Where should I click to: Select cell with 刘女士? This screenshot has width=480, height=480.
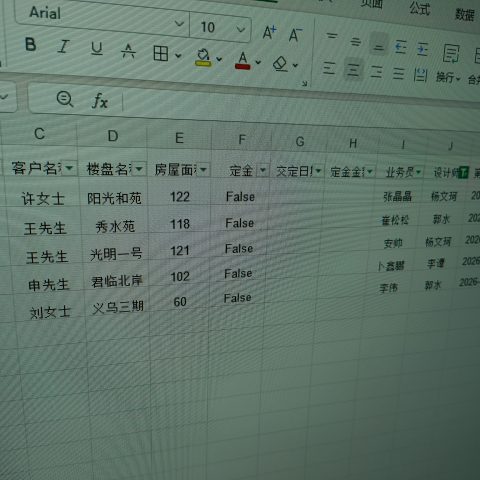pos(50,313)
